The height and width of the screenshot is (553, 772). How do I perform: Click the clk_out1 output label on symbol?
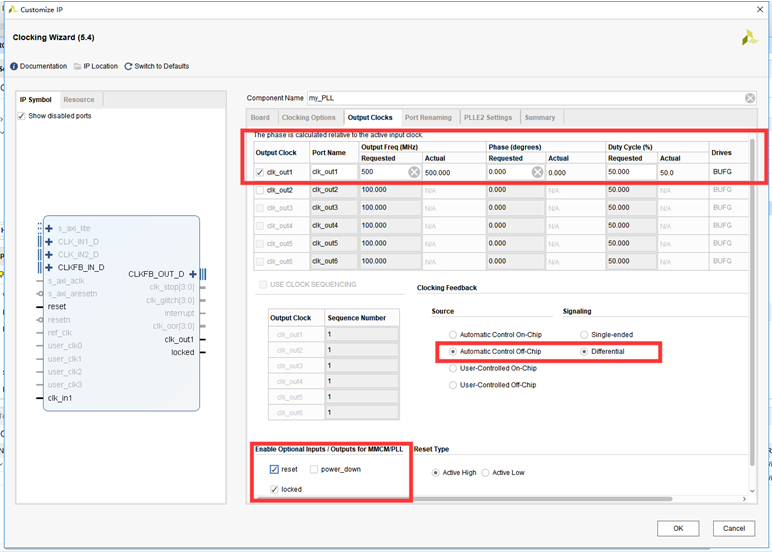point(179,339)
